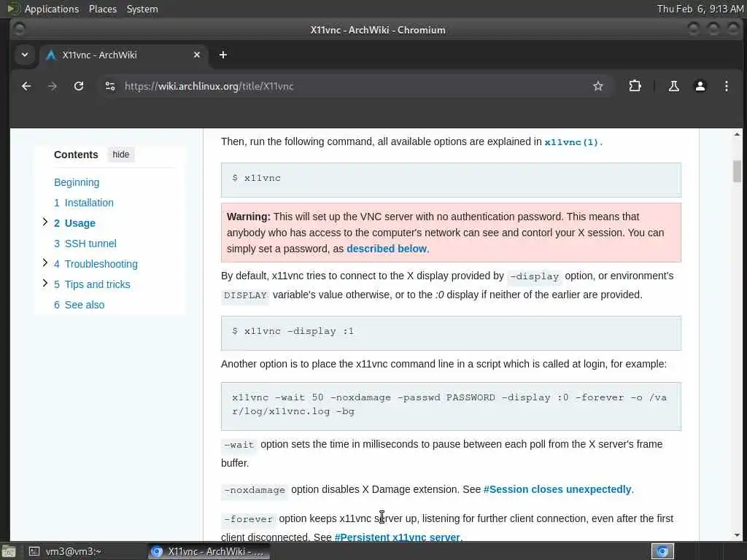Click the '-wait' option text

(239, 446)
